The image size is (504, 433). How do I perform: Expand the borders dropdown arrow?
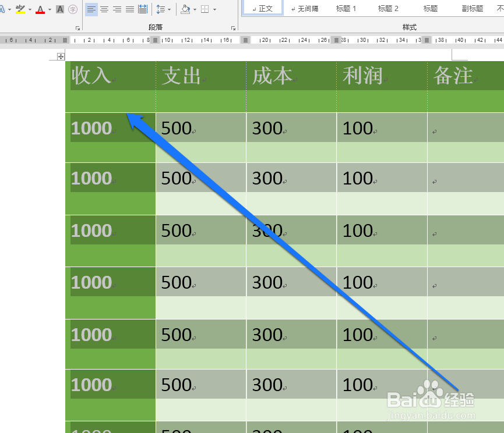click(x=213, y=8)
